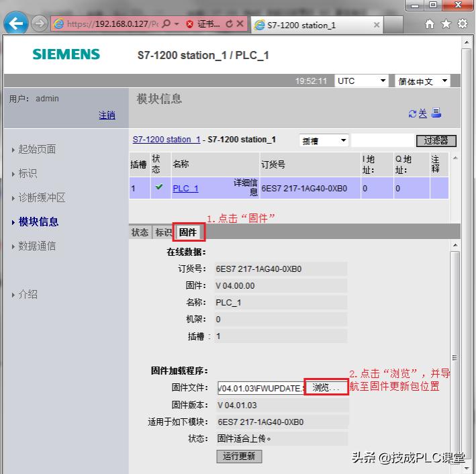This screenshot has width=476, height=474.
Task: Open the 简体中文 language dropdown
Action: [422, 81]
